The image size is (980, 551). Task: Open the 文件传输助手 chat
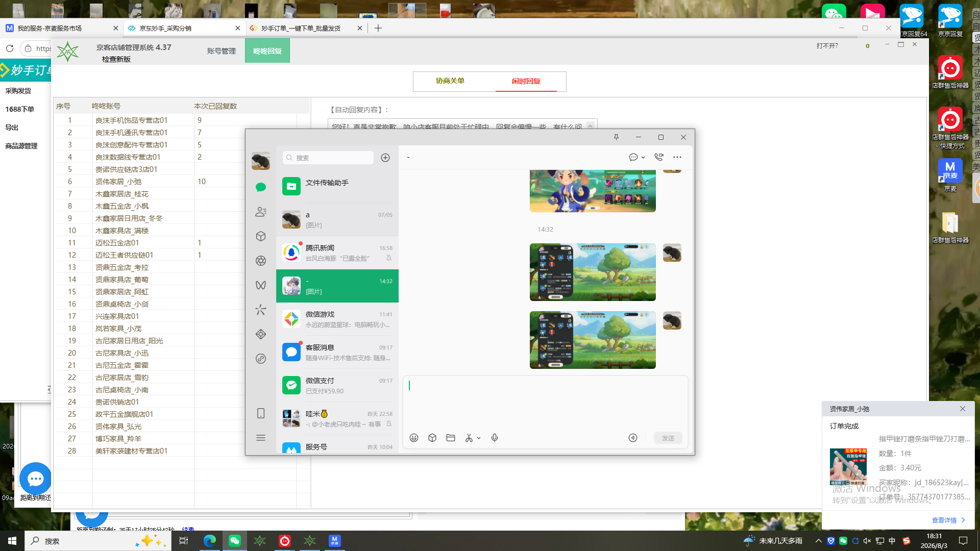[337, 186]
